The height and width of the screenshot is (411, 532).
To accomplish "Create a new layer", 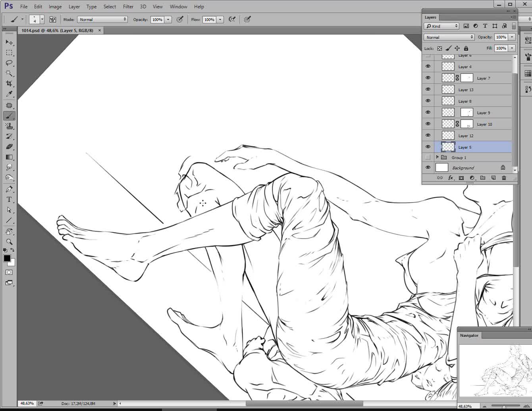I will [493, 178].
